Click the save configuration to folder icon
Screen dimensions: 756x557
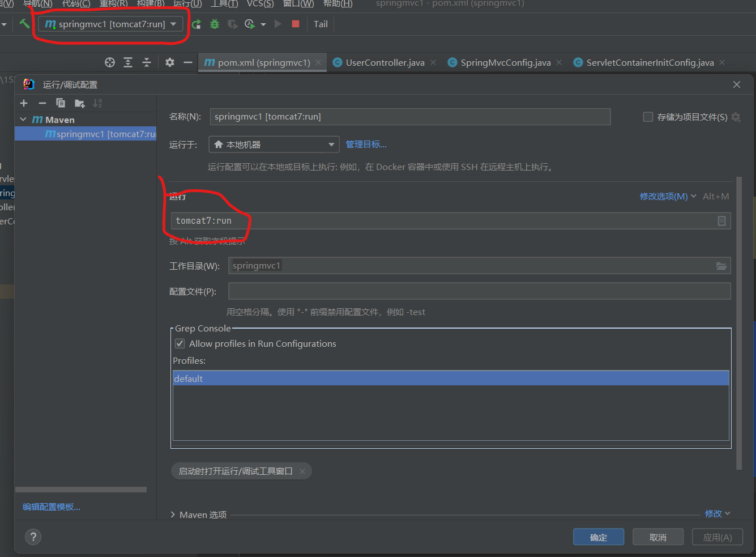(79, 103)
